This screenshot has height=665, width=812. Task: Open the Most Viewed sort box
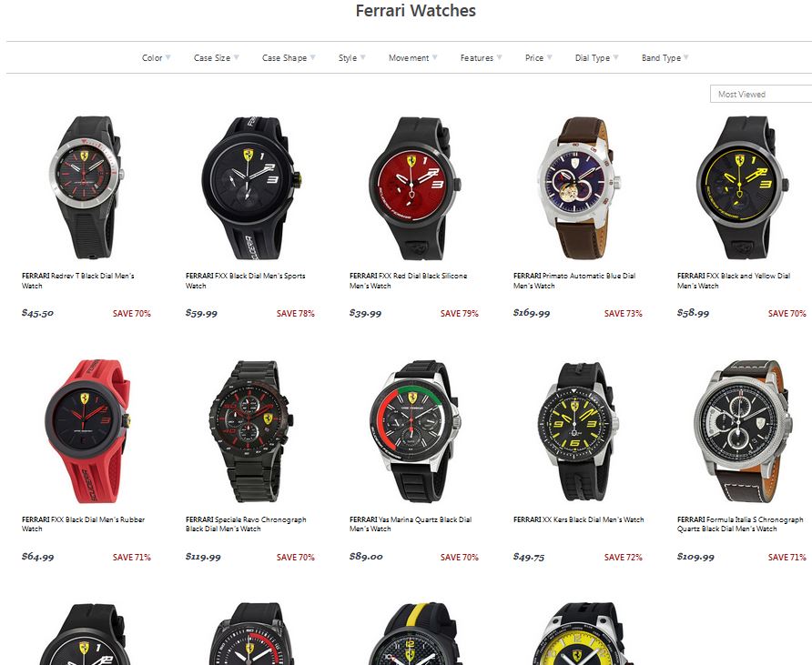pyautogui.click(x=761, y=95)
